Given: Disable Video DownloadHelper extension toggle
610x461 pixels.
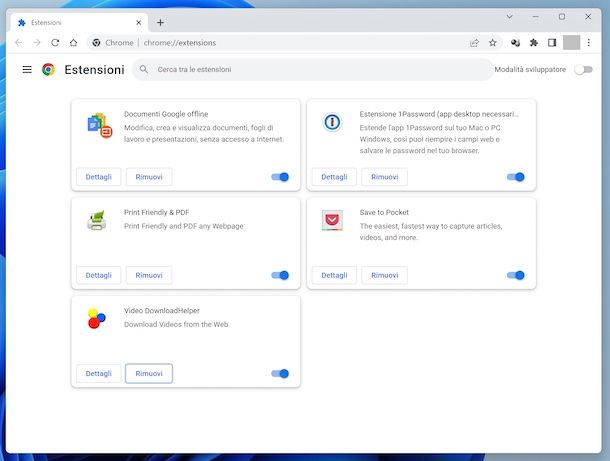Looking at the screenshot, I should (280, 374).
